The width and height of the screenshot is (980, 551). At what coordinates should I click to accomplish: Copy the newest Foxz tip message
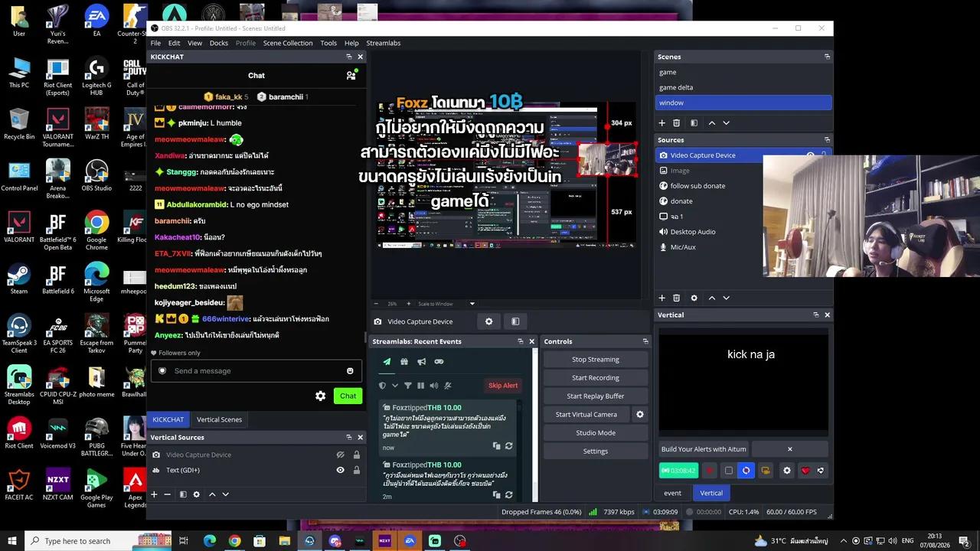click(496, 445)
